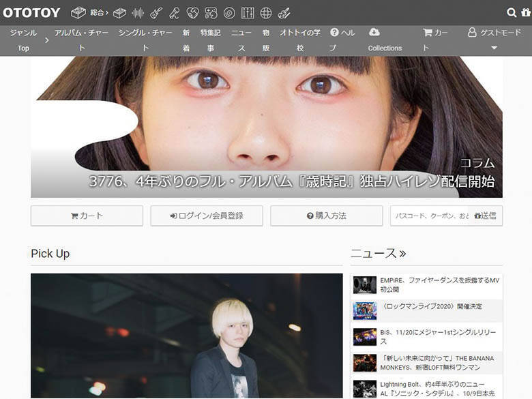The image size is (532, 399).
Task: Open the globe world music icon
Action: click(x=266, y=13)
